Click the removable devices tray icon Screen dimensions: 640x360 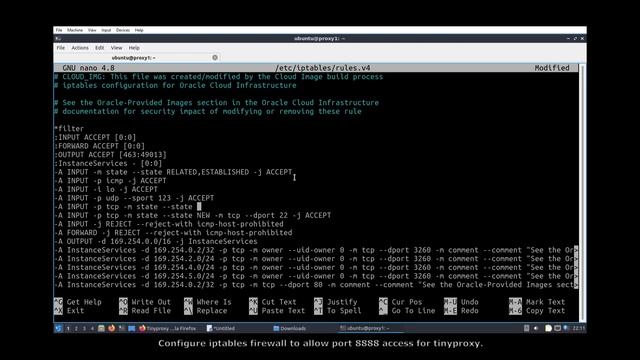click(x=527, y=328)
